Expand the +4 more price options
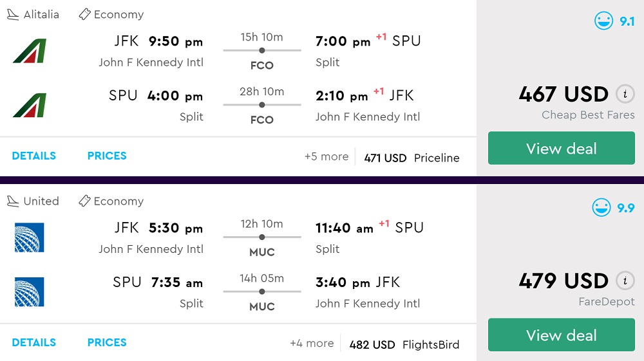644x361 pixels. 312,344
